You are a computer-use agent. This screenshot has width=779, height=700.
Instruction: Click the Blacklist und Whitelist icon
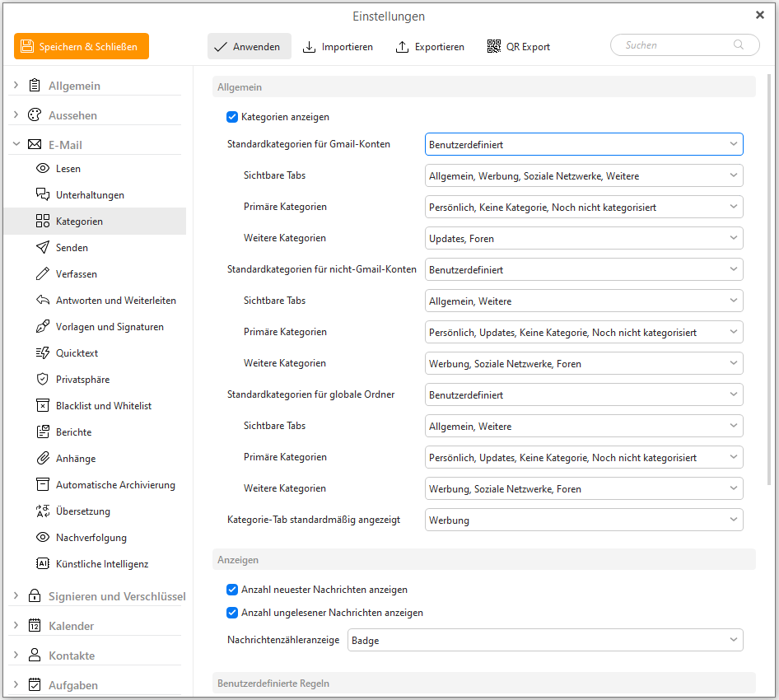click(43, 405)
